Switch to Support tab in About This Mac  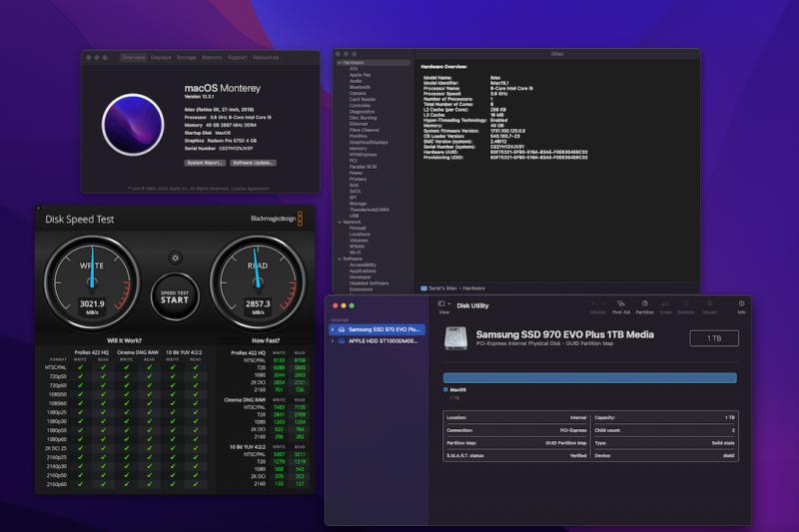coord(237,58)
